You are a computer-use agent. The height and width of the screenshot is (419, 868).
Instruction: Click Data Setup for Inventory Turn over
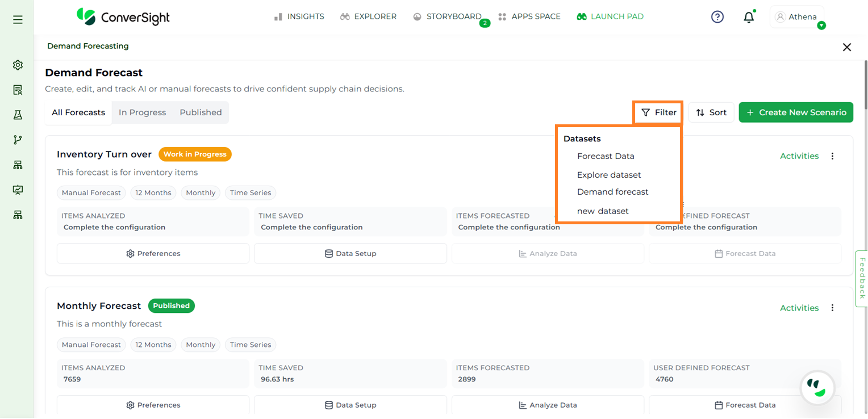click(350, 254)
